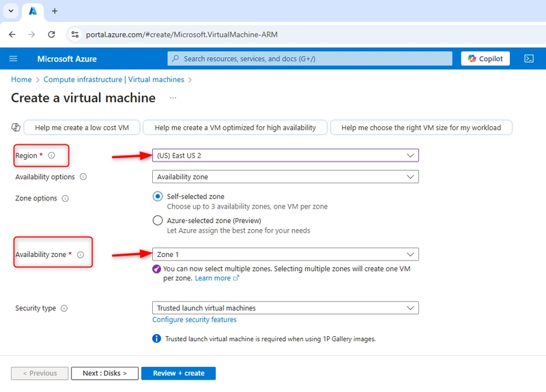546x392 pixels.
Task: Reload the page with the refresh icon
Action: tap(52, 35)
